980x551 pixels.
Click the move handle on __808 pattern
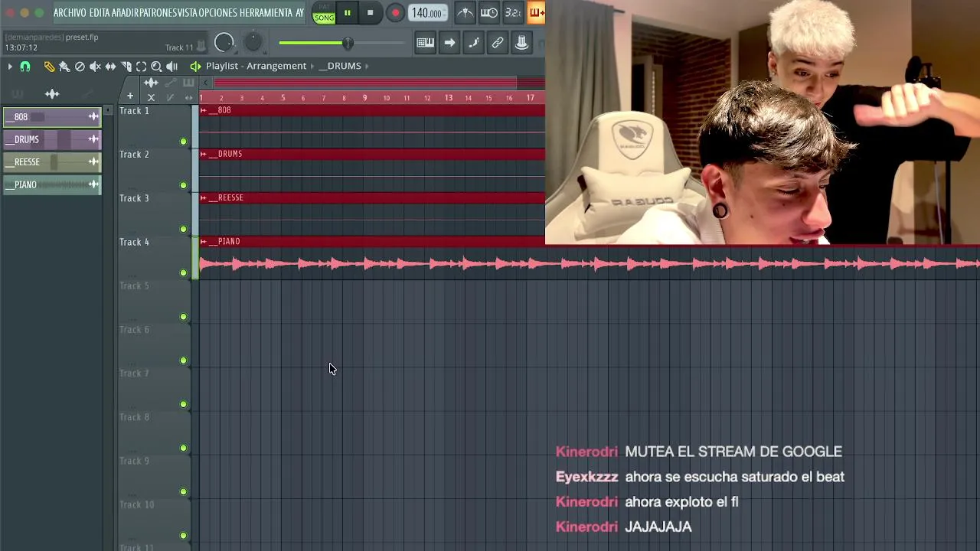click(93, 116)
